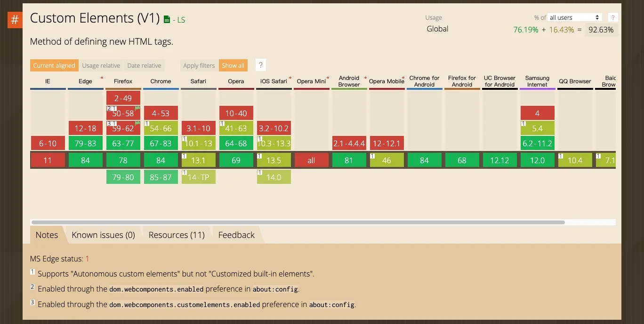Click the Firefox 2-49 cell
Viewport: 644px width, 324px height.
(123, 98)
